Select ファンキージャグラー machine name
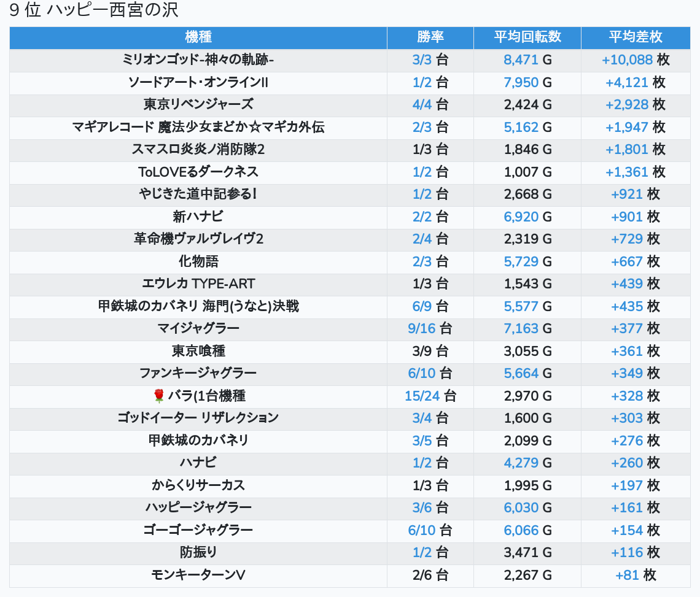This screenshot has height=597, width=700. tap(198, 373)
